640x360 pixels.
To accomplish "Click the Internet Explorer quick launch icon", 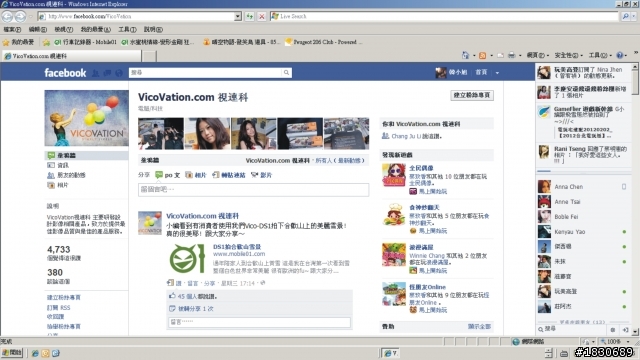I will [35, 353].
